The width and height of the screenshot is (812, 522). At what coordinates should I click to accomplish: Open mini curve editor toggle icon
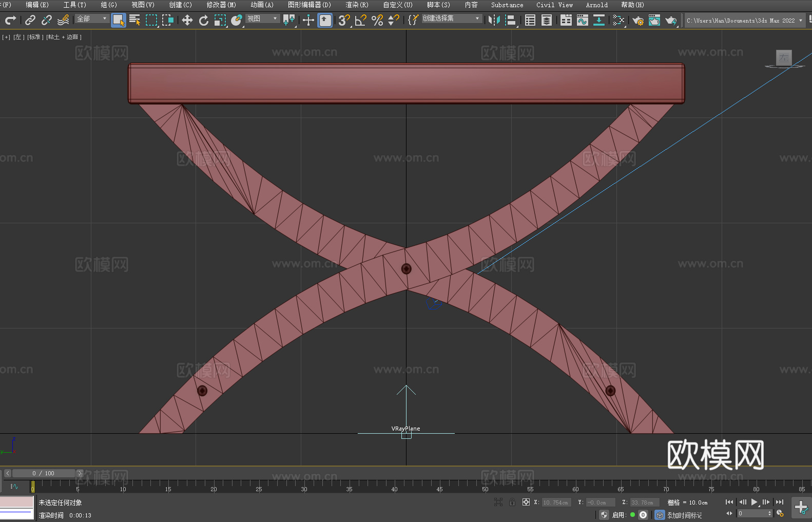click(x=14, y=486)
